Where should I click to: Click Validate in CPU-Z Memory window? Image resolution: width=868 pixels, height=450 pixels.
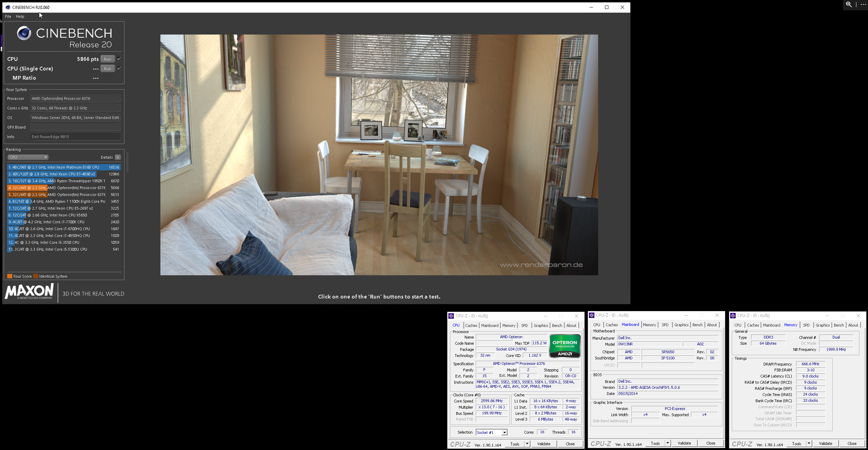click(x=826, y=444)
